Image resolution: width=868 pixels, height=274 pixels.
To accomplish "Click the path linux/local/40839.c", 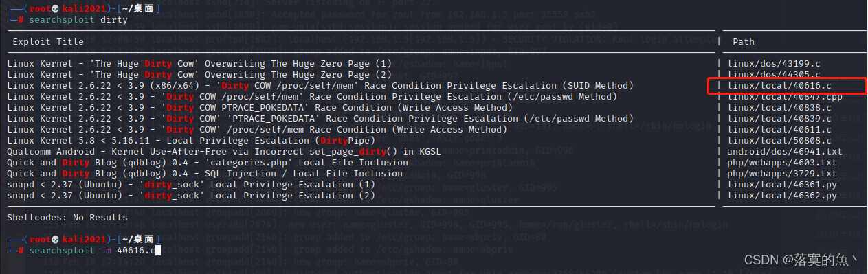I will click(779, 119).
